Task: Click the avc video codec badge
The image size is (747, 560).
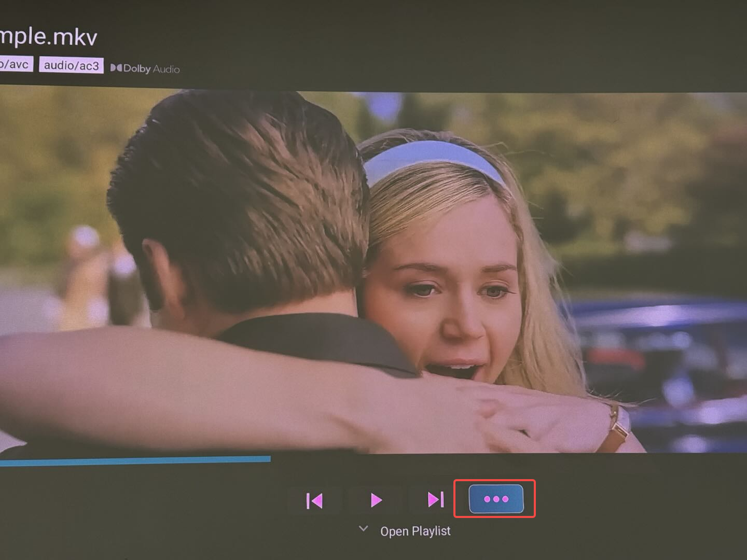Action: point(16,64)
